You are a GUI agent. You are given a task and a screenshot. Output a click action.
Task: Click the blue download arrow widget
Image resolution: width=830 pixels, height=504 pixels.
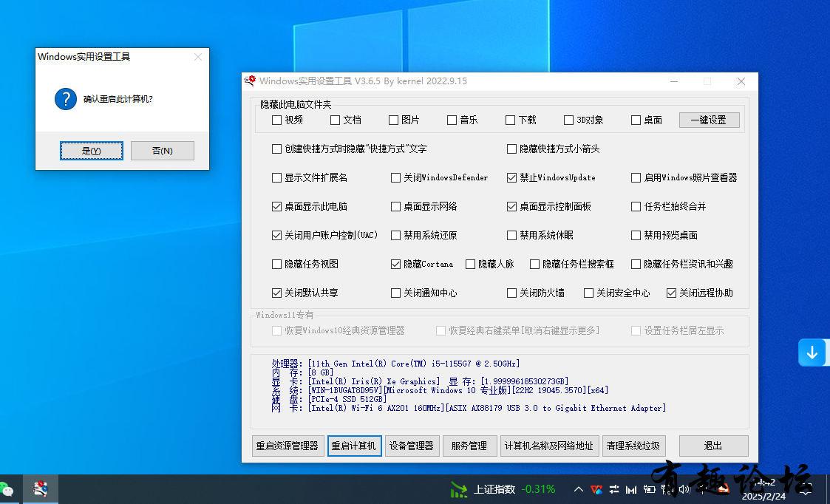coord(812,353)
